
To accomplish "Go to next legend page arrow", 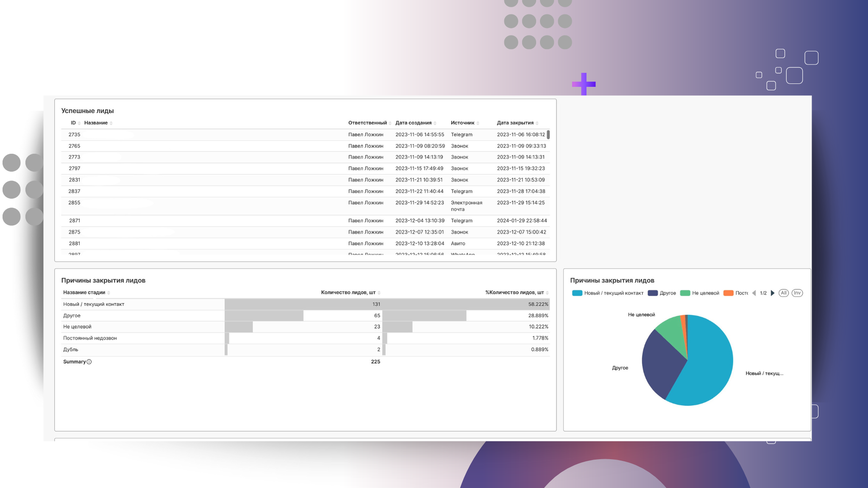I will tap(773, 293).
